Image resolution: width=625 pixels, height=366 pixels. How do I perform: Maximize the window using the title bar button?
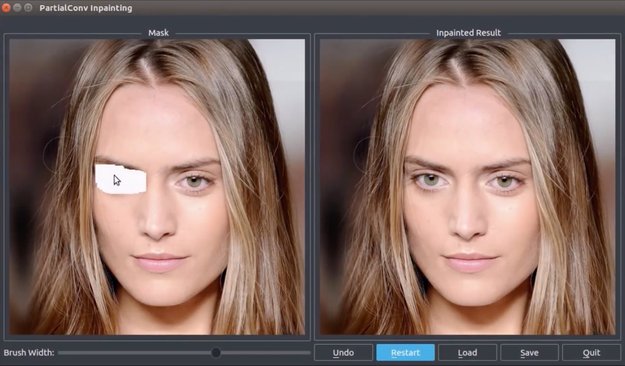pos(28,8)
